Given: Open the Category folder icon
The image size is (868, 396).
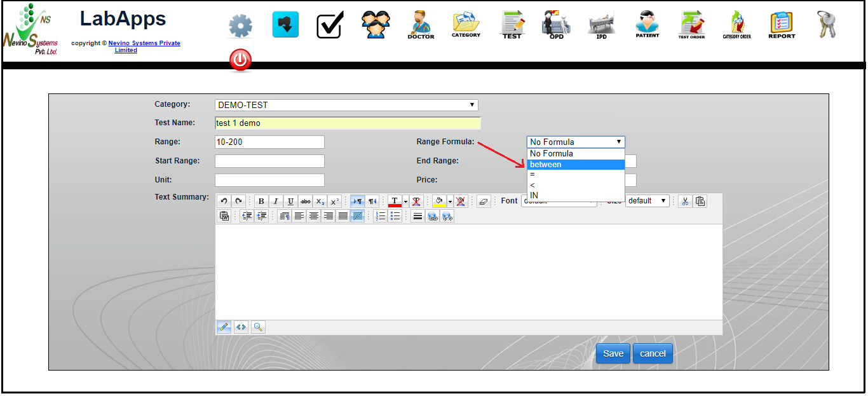Looking at the screenshot, I should [x=466, y=25].
